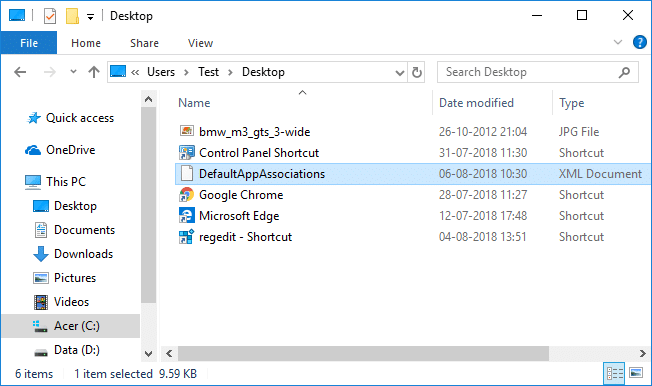This screenshot has width=652, height=386.
Task: Click the Properties icon in the quick access toolbar
Action: pyautogui.click(x=50, y=16)
